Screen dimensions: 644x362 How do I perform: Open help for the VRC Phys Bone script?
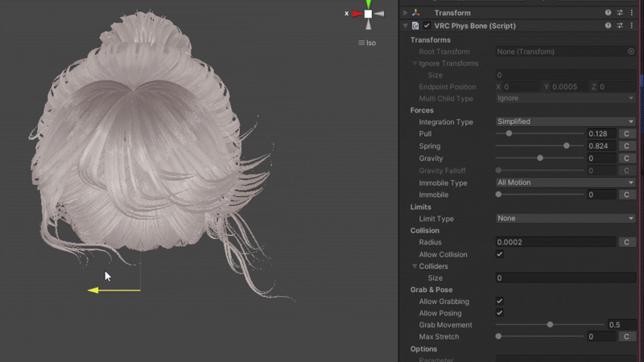tap(608, 26)
